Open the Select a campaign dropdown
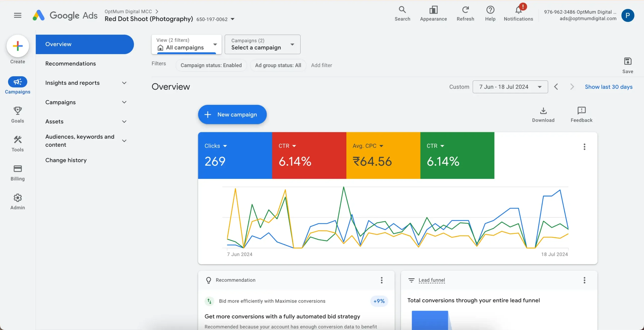The image size is (644, 330). pyautogui.click(x=262, y=44)
